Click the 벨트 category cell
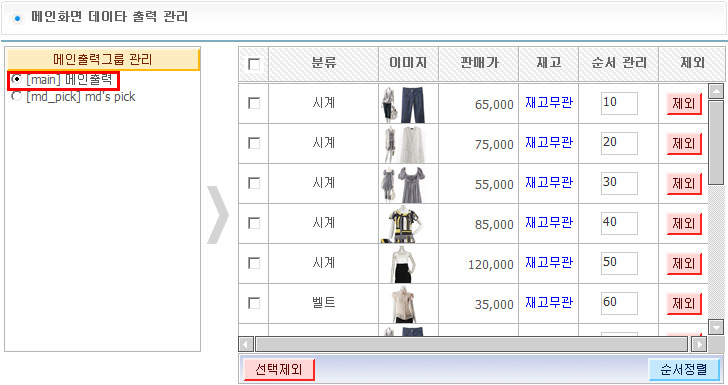728x385 pixels. [x=324, y=303]
